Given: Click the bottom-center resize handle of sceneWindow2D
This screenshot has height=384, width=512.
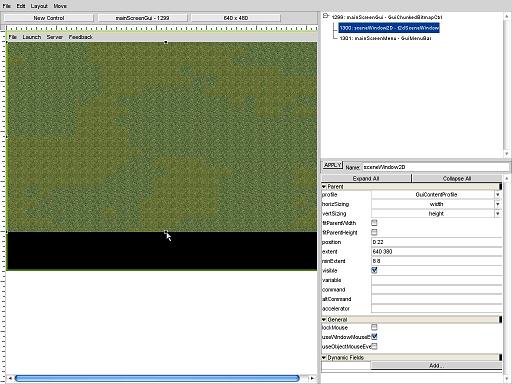Looking at the screenshot, I should click(x=166, y=232).
